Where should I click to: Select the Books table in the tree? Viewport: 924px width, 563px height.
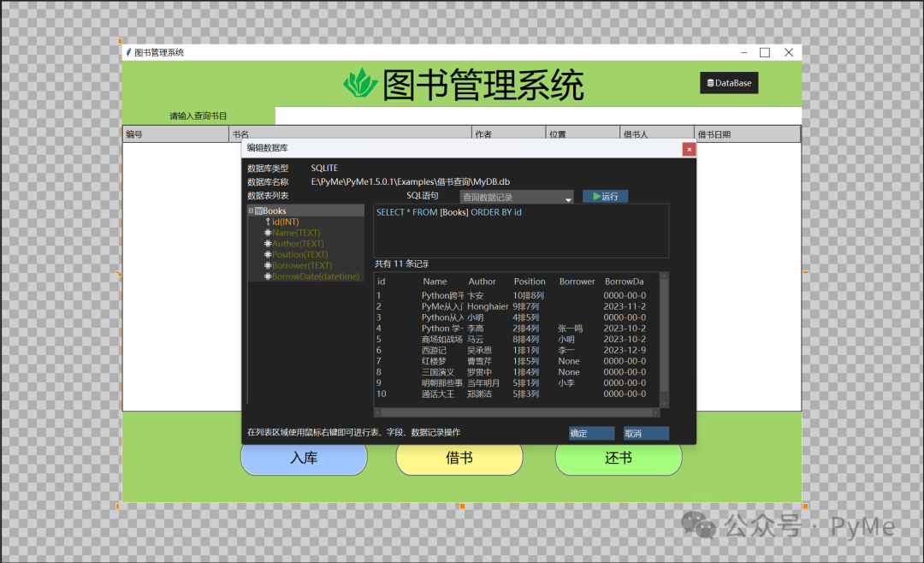274,210
